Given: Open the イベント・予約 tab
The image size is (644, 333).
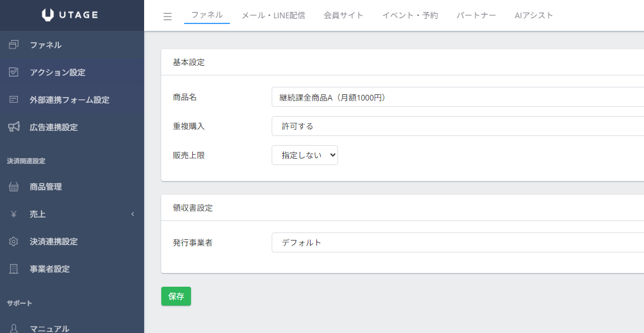Looking at the screenshot, I should tap(410, 15).
